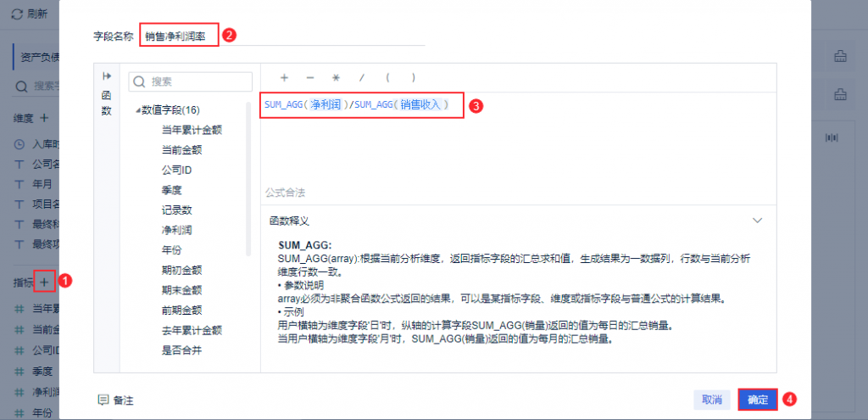The image size is (868, 420).
Task: Click 确定 to confirm the field
Action: 757,400
